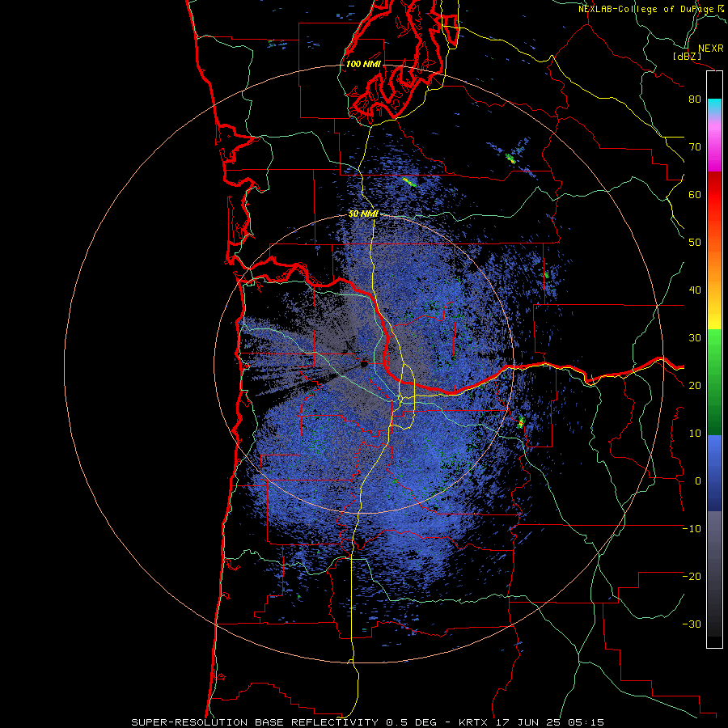Click the 20 value on the dBZ scale
The image size is (728, 728).
[x=695, y=385]
